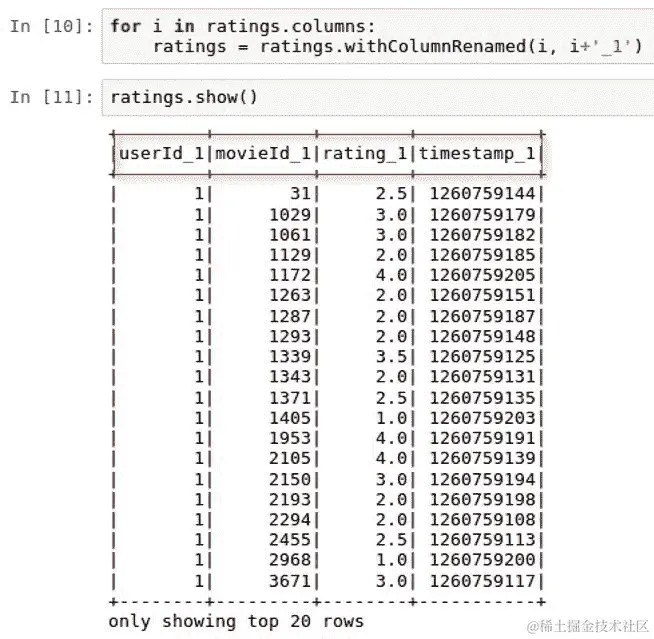The image size is (654, 639).
Task: Click into the withColumnRenamed loop code cell
Action: (377, 37)
